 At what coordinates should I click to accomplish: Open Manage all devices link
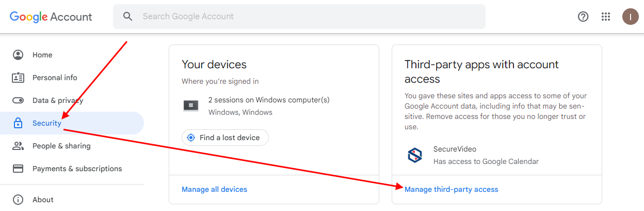point(214,189)
